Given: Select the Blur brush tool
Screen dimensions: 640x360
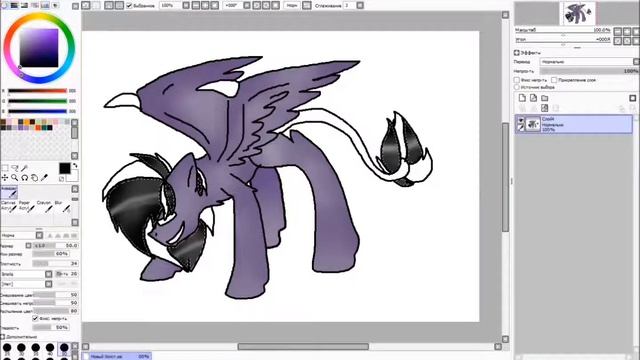Looking at the screenshot, I should [x=62, y=206].
